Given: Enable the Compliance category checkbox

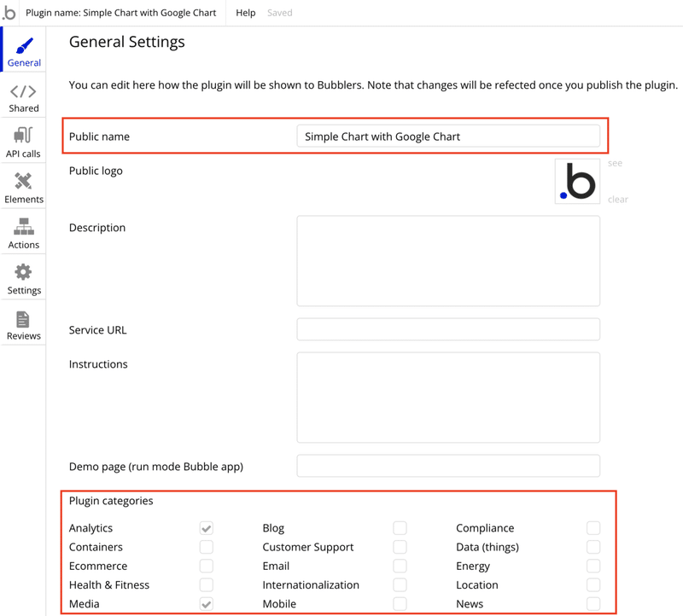Looking at the screenshot, I should point(593,528).
